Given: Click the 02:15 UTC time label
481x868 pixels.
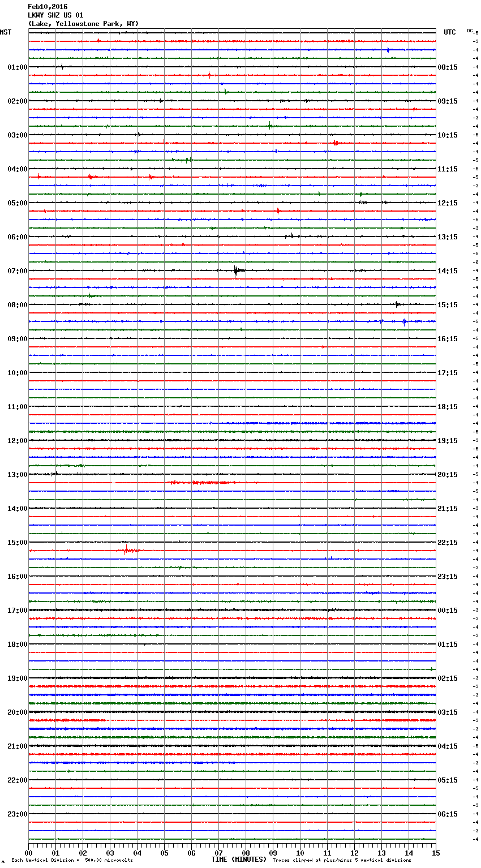Looking at the screenshot, I should click(x=448, y=678).
